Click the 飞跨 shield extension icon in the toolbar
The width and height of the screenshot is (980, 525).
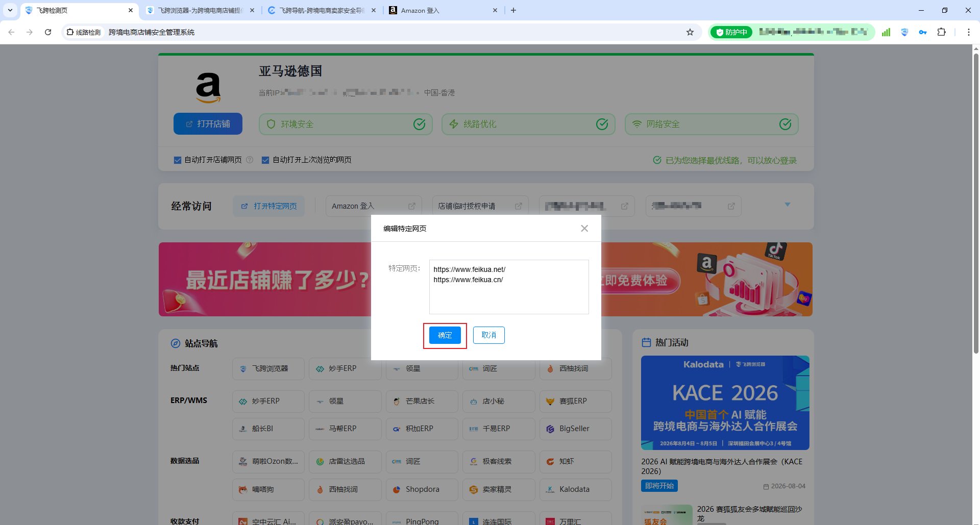[x=904, y=32]
